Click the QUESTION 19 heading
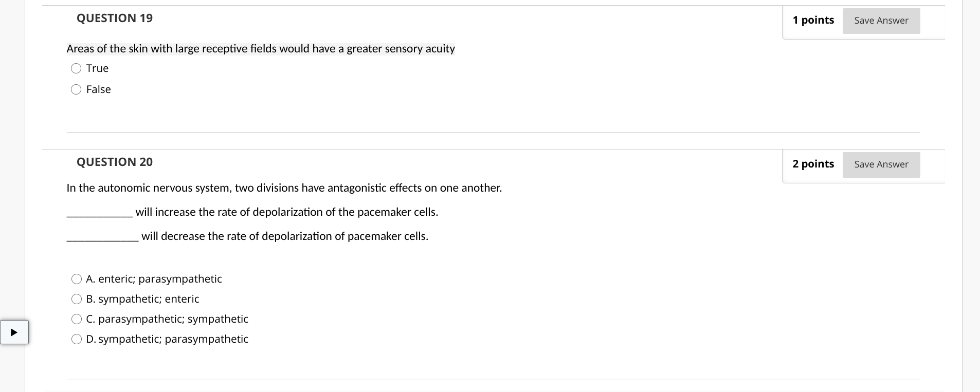This screenshot has width=980, height=392. point(114,18)
